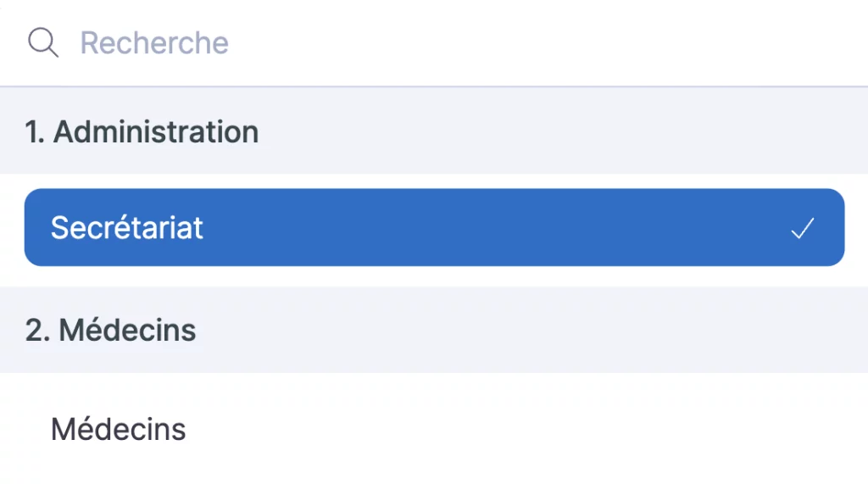This screenshot has height=484, width=868.
Task: Click the white tick in the blue row
Action: click(802, 228)
